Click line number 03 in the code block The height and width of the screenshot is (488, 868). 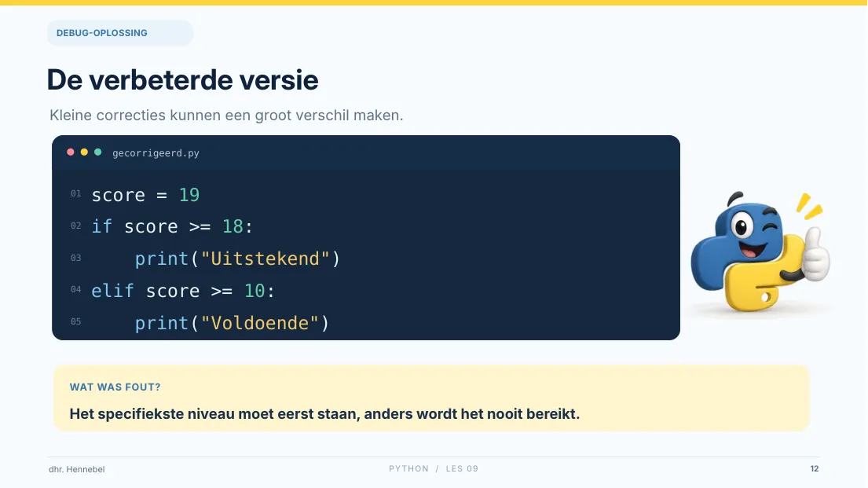click(76, 258)
